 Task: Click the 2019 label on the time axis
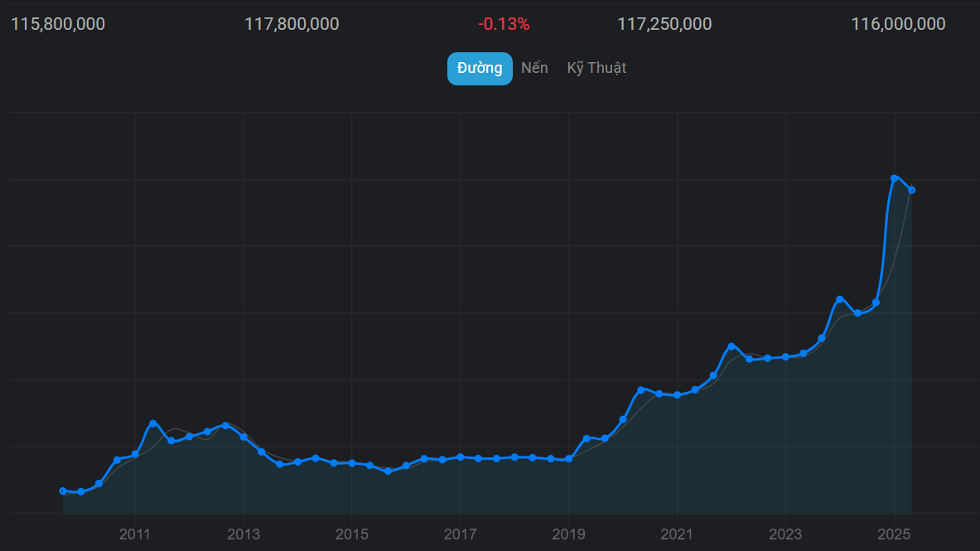tap(568, 534)
